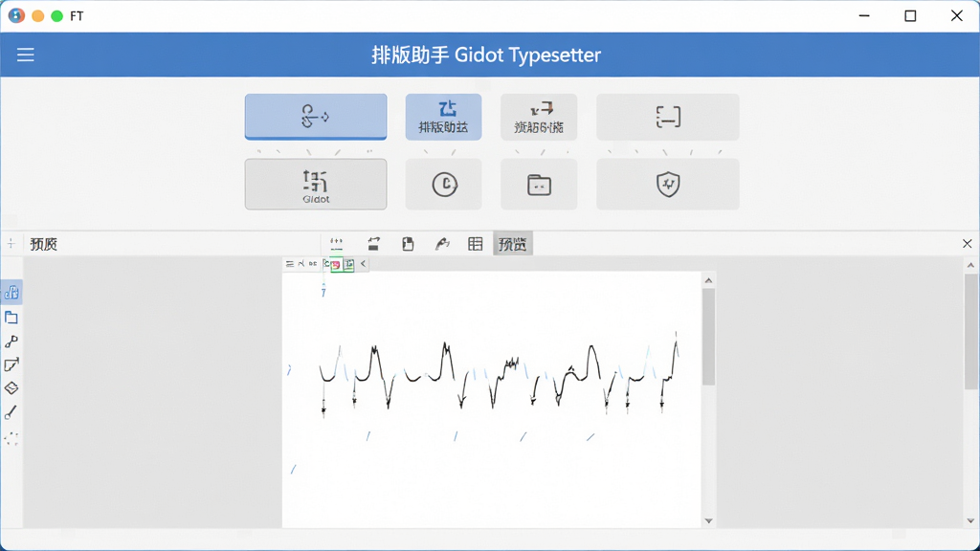Click the outer panel scrollbar up arrow

coord(970,266)
